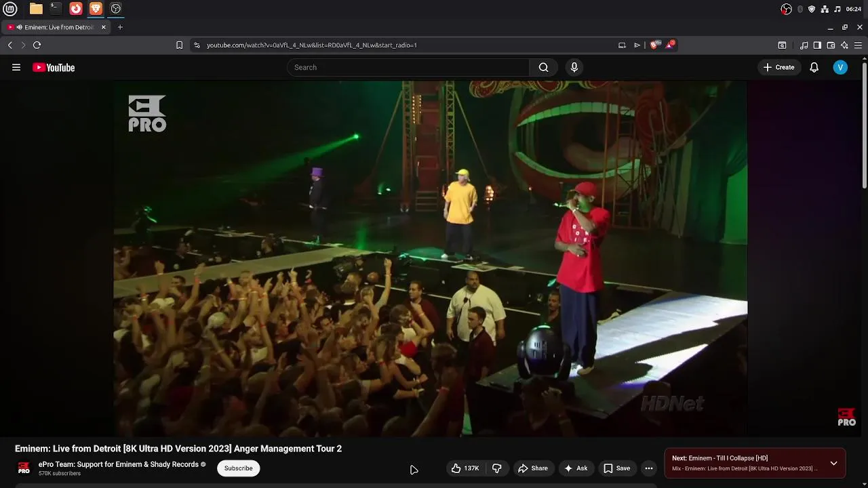The width and height of the screenshot is (868, 488).
Task: Open the Brave Wallet icon
Action: [x=831, y=45]
